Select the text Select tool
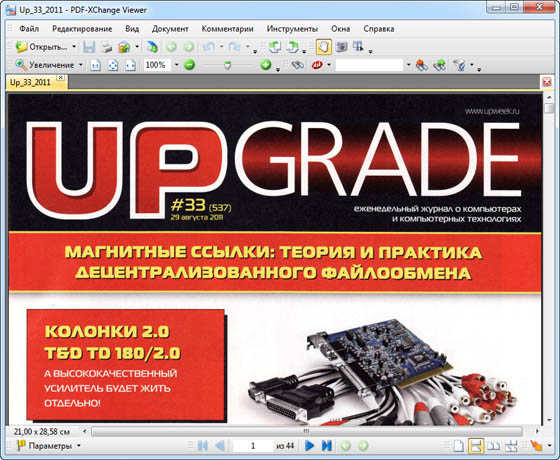The width and height of the screenshot is (560, 460). tap(359, 47)
